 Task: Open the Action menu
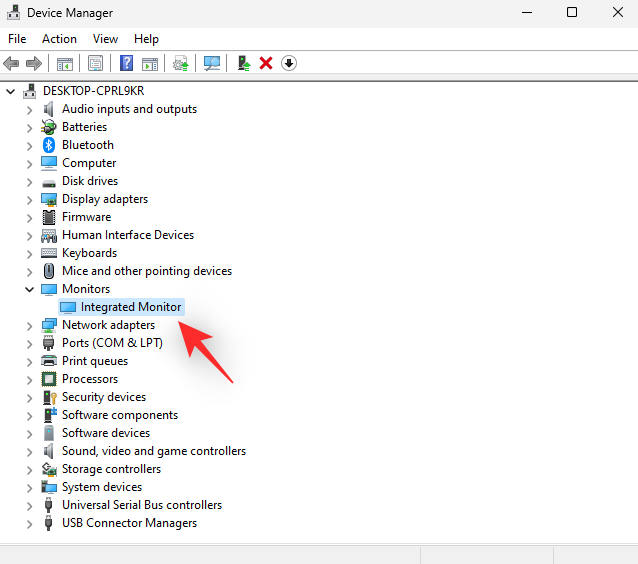point(59,39)
